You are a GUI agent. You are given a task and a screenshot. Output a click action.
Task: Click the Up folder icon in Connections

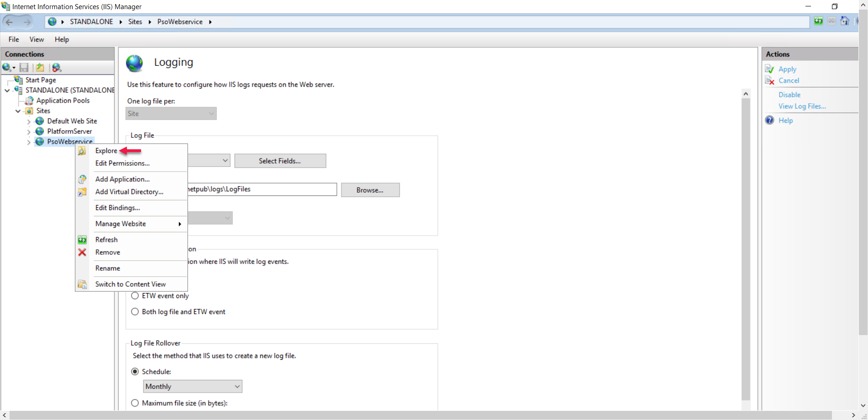(40, 68)
